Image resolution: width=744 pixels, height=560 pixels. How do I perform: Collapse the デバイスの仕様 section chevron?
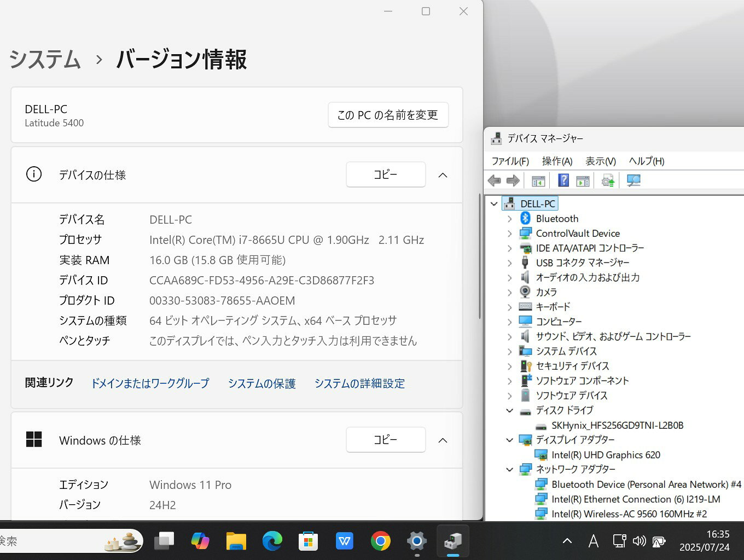(x=443, y=175)
